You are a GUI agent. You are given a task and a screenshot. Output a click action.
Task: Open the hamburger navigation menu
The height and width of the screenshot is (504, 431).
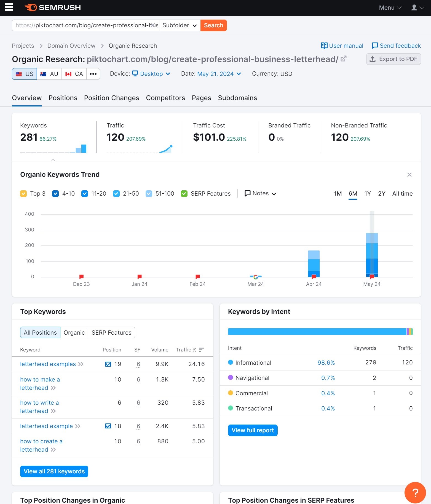tap(9, 7)
